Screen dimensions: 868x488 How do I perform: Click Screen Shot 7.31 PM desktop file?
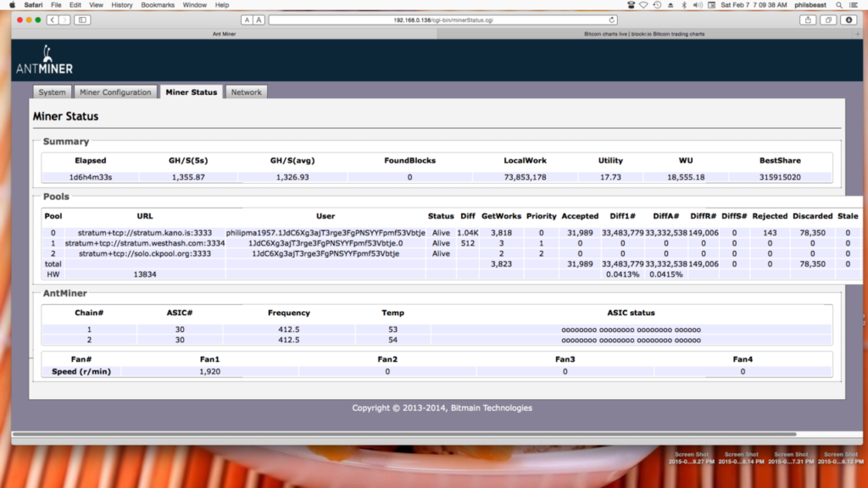pyautogui.click(x=791, y=458)
